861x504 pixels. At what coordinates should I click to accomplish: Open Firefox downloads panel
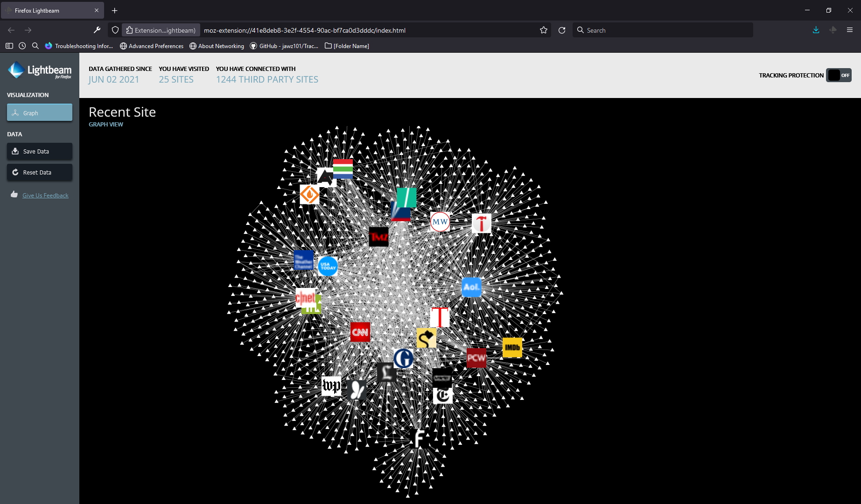(816, 30)
